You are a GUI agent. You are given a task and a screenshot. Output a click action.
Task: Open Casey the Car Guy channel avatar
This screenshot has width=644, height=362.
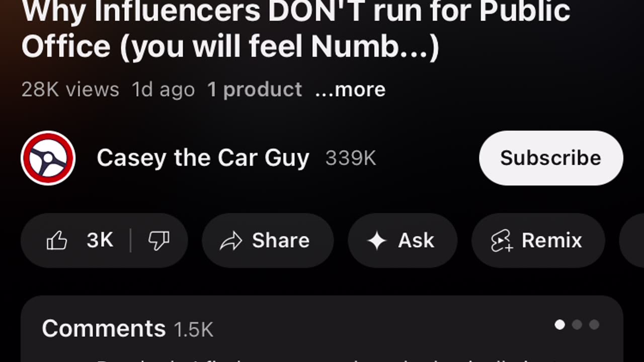48,158
